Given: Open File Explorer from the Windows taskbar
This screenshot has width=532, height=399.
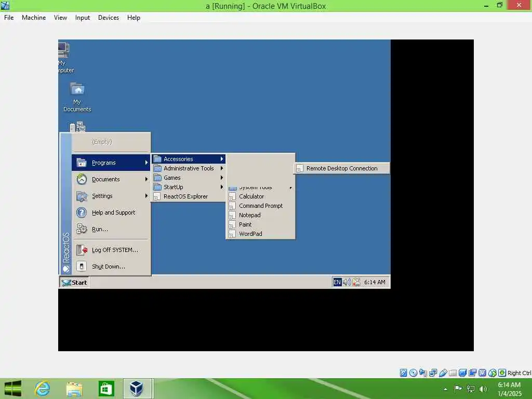Looking at the screenshot, I should coord(74,389).
